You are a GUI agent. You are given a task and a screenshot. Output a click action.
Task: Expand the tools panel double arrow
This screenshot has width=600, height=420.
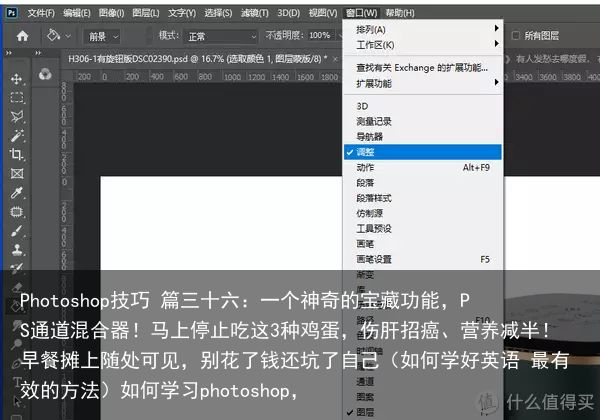coord(8,53)
